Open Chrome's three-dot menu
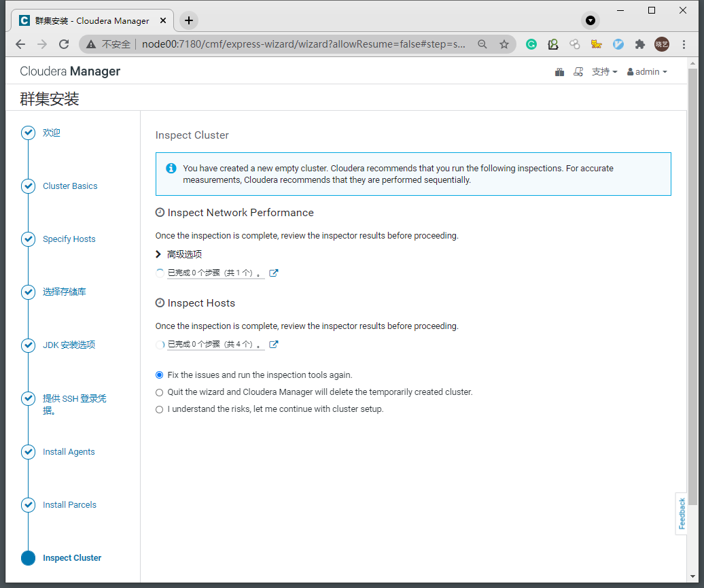 (x=684, y=44)
